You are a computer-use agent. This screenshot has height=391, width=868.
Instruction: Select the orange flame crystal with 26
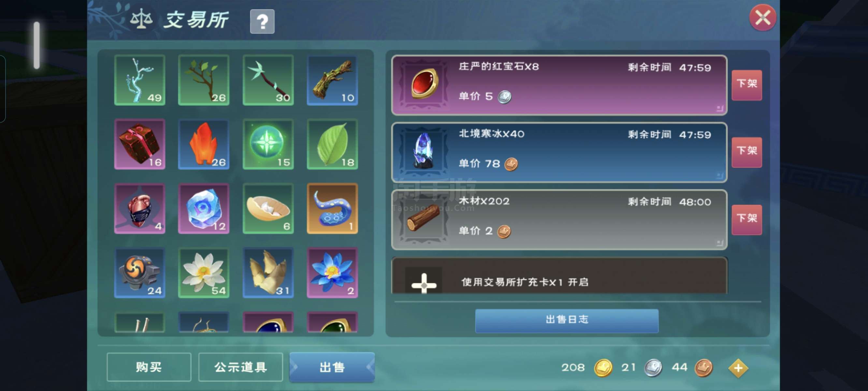click(x=204, y=144)
